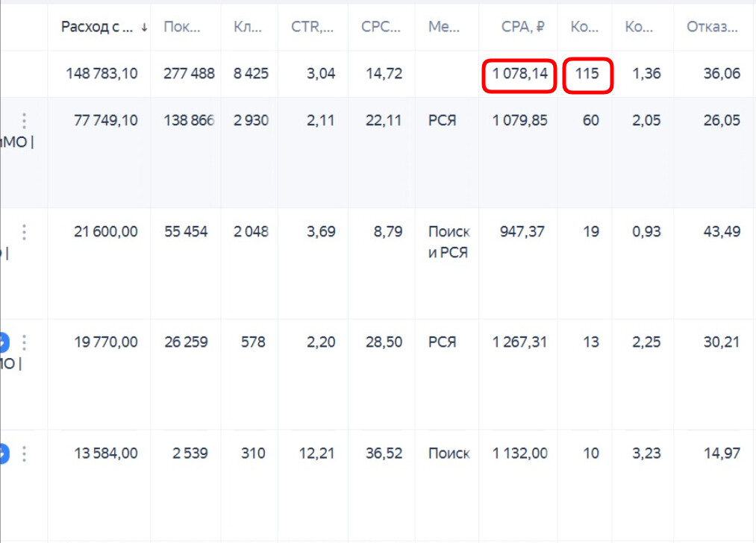
Task: Click the highlighted total CPA value 1 078,14
Action: 519,74
